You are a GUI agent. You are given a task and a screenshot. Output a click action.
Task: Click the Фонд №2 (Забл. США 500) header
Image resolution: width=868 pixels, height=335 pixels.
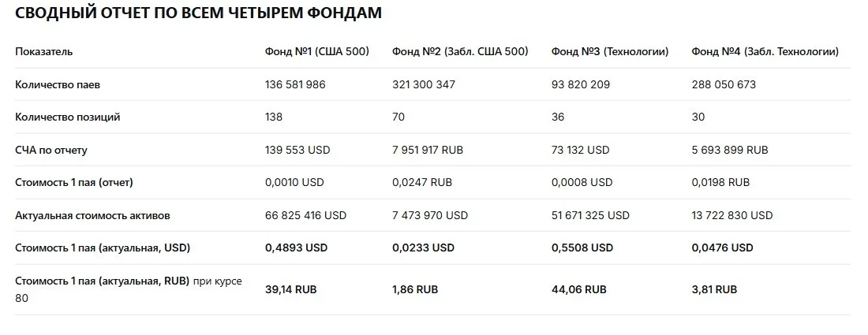point(460,51)
